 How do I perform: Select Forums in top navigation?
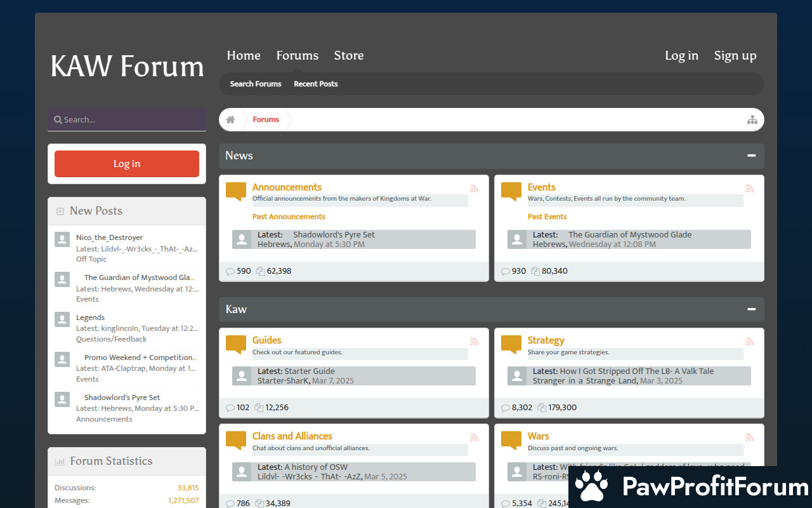[298, 56]
